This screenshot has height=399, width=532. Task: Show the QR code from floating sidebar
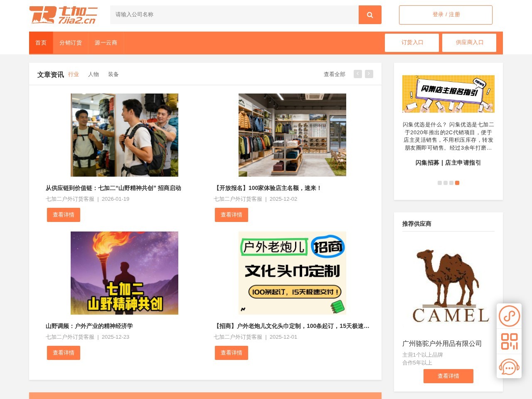click(509, 341)
